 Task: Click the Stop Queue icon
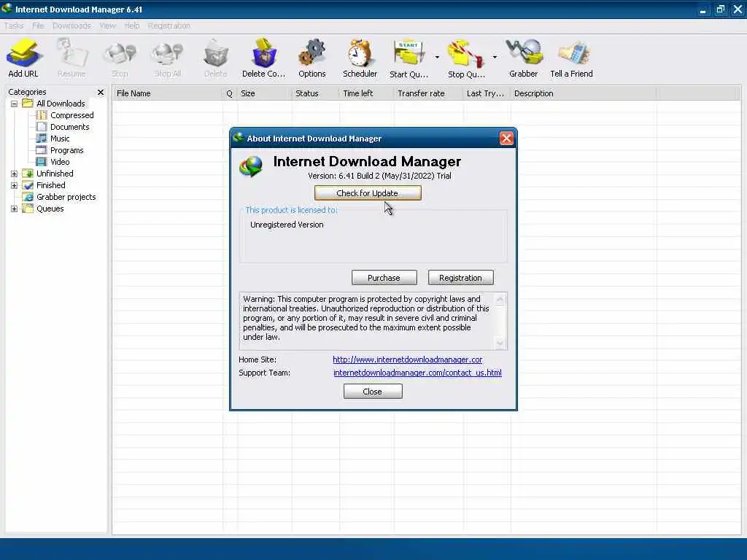point(466,58)
